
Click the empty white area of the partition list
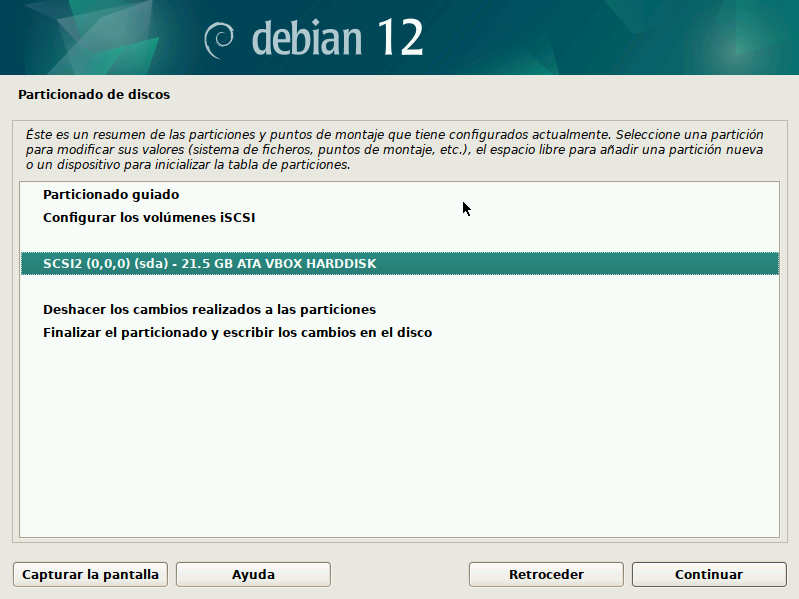400,440
